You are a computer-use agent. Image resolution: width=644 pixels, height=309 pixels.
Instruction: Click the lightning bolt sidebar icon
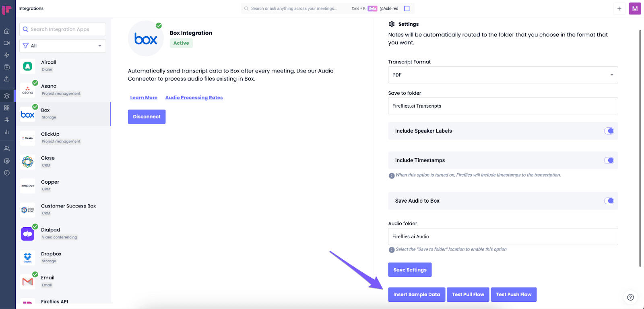tap(7, 55)
